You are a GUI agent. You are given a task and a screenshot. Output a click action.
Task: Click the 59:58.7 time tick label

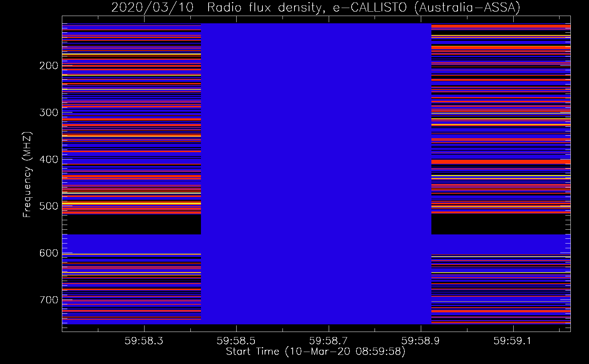(x=328, y=341)
